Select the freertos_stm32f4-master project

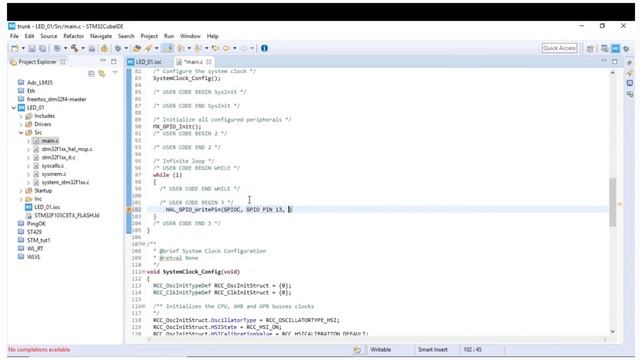[x=56, y=99]
